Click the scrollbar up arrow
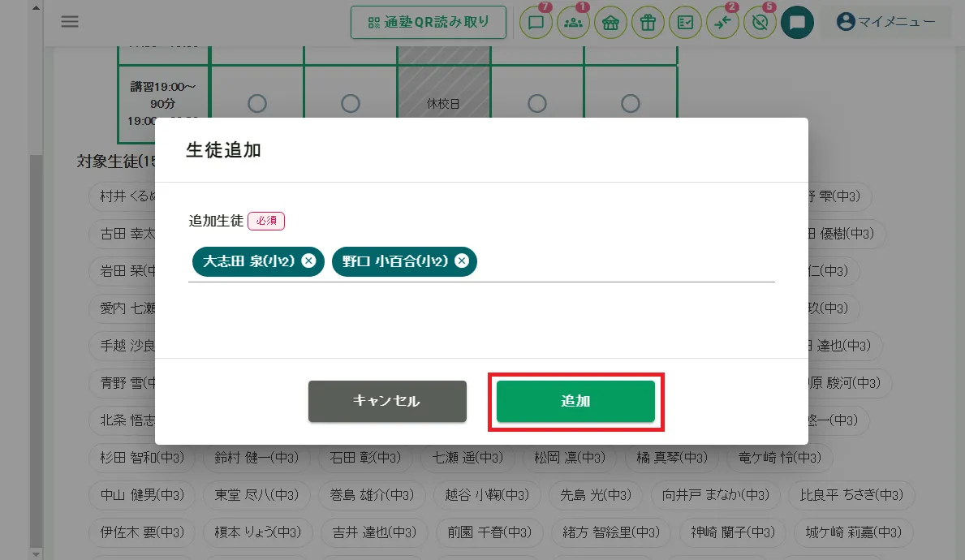 (36, 7)
